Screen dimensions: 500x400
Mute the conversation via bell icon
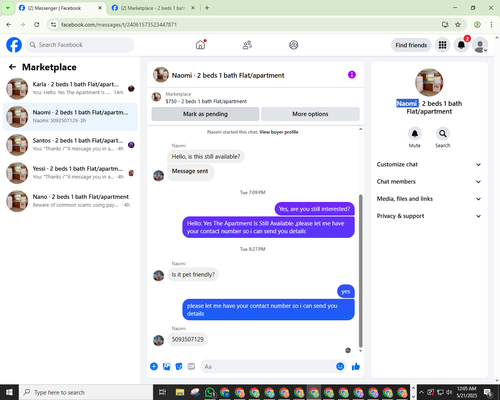[x=415, y=134]
